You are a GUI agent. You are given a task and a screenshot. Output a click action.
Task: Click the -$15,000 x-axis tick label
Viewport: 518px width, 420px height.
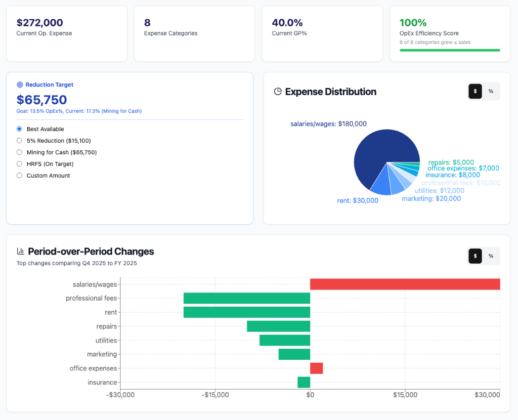(215, 395)
